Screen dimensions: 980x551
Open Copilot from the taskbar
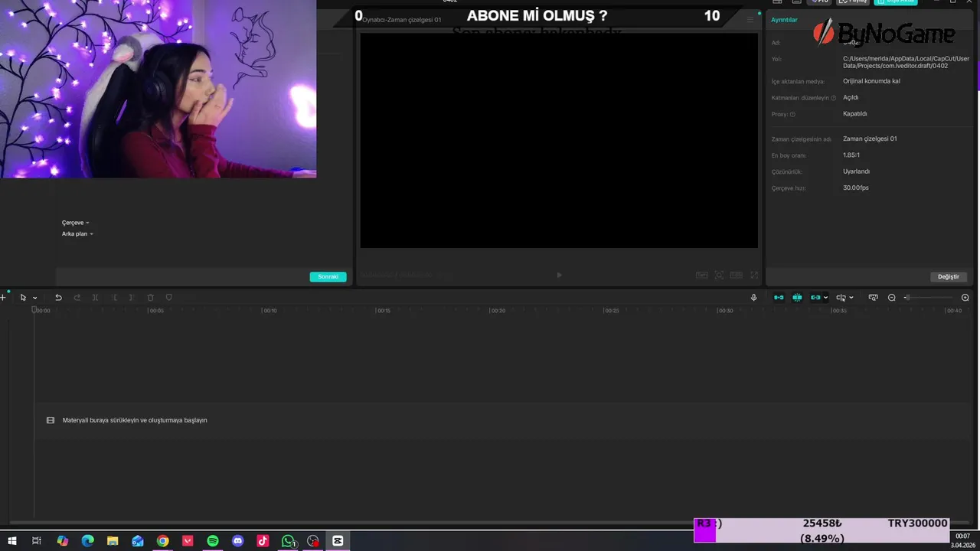[63, 541]
